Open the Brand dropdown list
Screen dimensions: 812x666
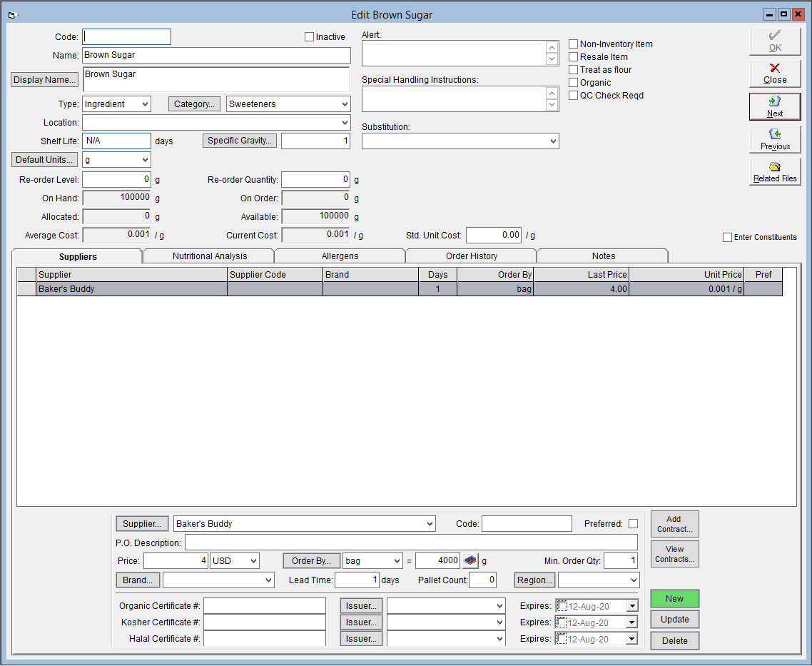tap(268, 580)
